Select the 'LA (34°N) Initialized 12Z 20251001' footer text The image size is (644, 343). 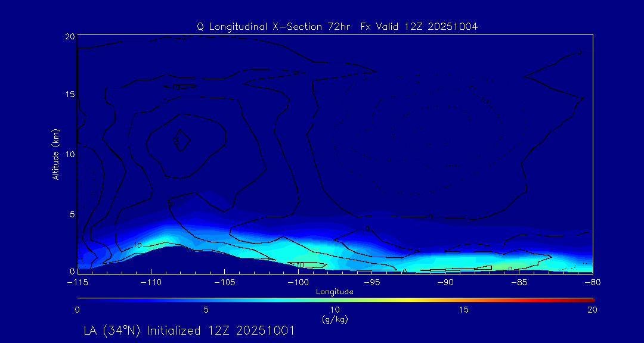click(189, 330)
